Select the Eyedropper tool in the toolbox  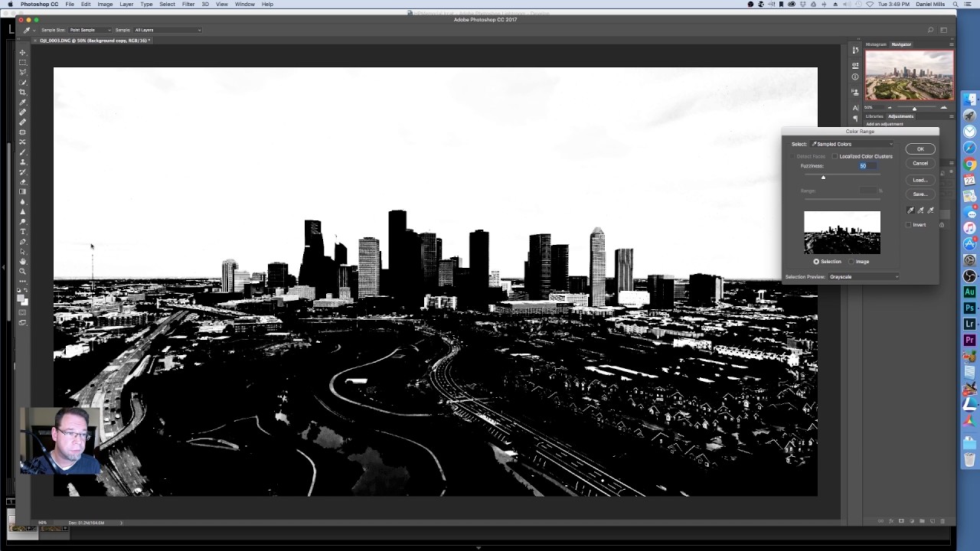(22, 103)
